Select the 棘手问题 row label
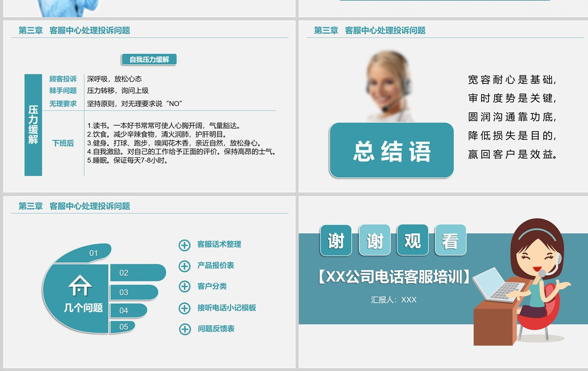Image resolution: width=588 pixels, height=371 pixels. tap(63, 91)
